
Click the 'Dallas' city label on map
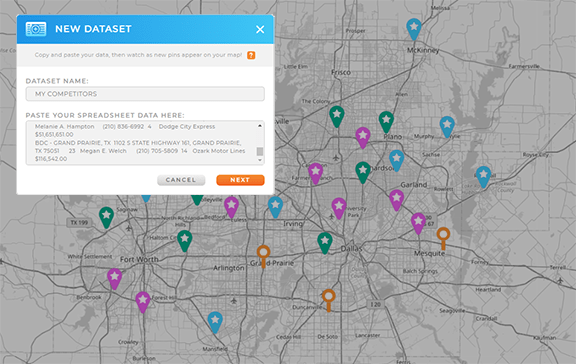pos(352,249)
